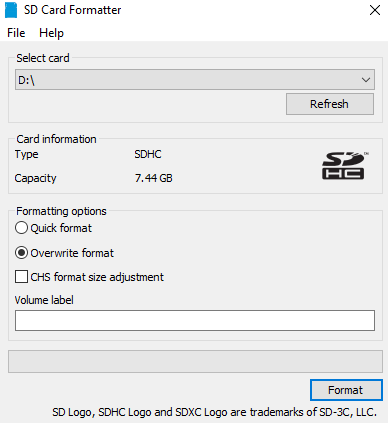
Task: Refresh the card list
Action: (x=330, y=104)
